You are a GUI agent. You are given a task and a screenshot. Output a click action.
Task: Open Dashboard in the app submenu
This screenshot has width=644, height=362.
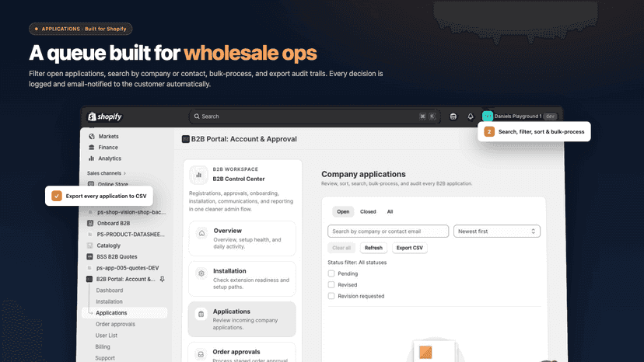[x=109, y=291]
